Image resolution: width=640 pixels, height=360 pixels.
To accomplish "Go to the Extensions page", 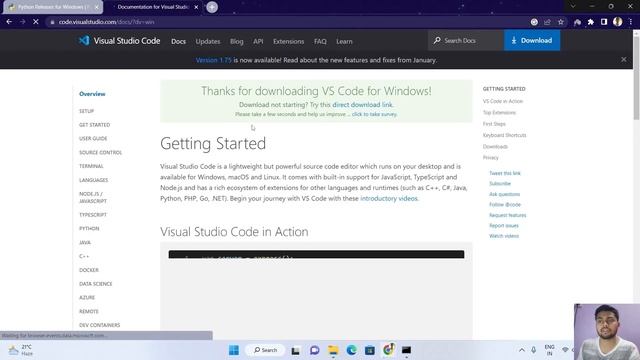I will 289,41.
